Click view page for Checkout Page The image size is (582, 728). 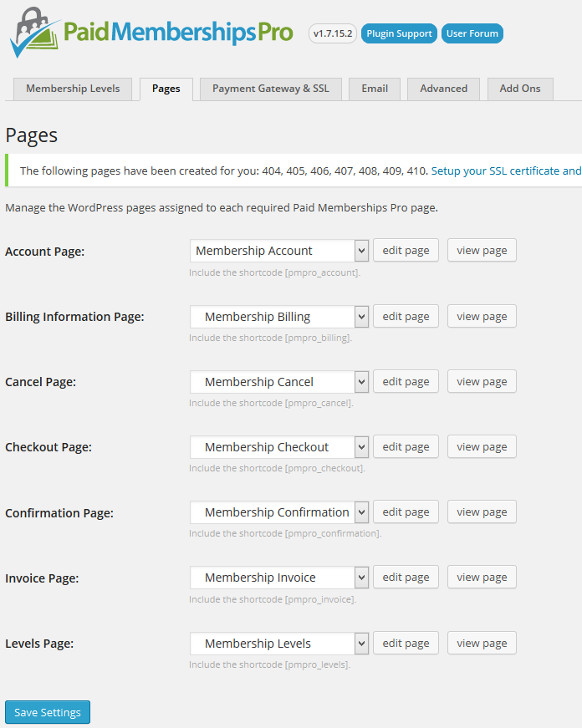[482, 446]
